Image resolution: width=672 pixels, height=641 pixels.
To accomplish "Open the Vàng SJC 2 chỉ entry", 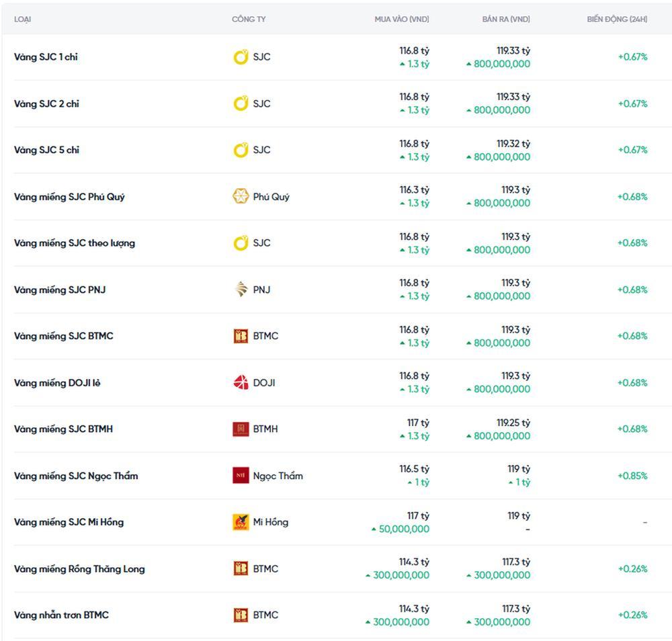I will pyautogui.click(x=46, y=103).
